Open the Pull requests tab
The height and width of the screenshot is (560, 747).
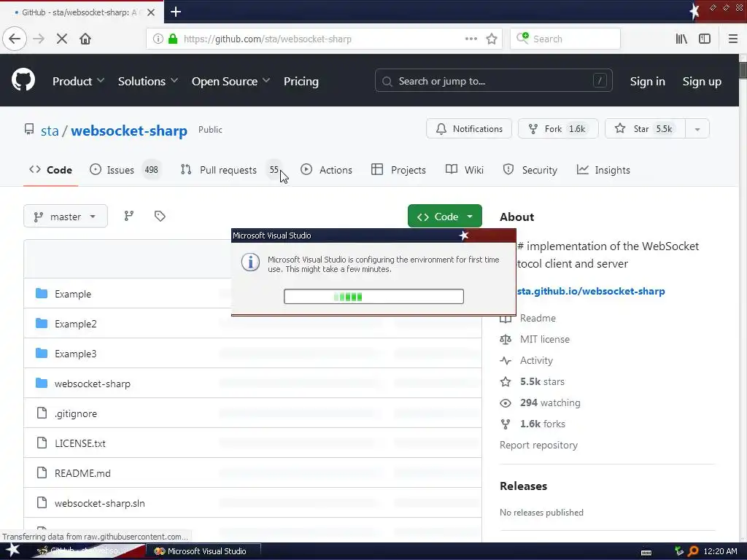(231, 170)
